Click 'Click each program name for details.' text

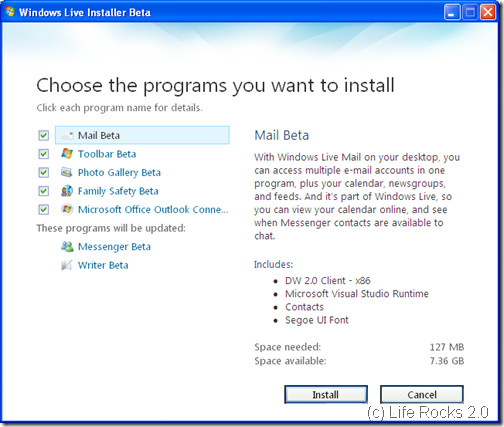tap(119, 108)
